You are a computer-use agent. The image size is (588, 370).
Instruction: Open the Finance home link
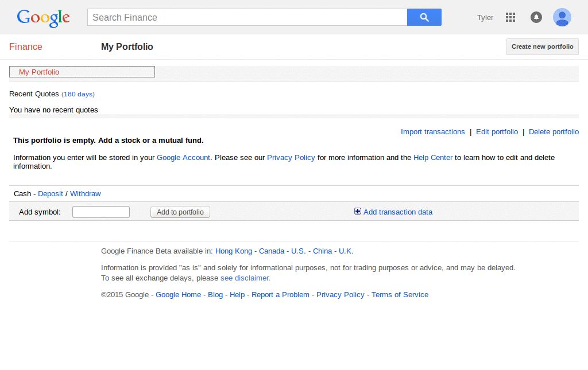(x=25, y=47)
